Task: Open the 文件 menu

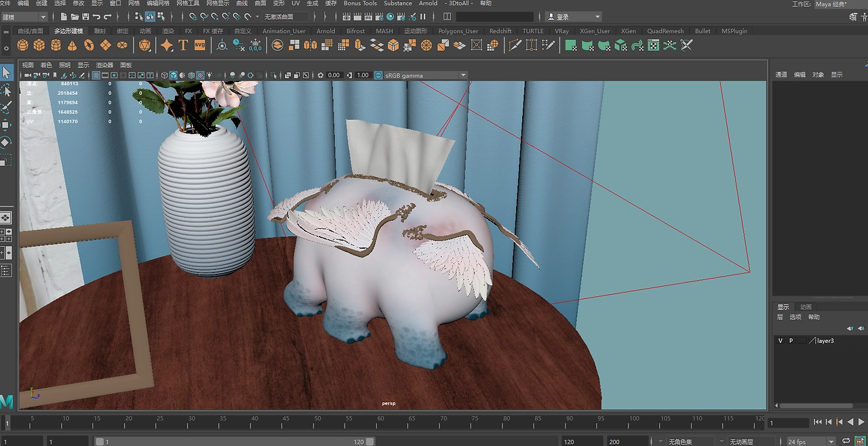Action: pos(6,3)
